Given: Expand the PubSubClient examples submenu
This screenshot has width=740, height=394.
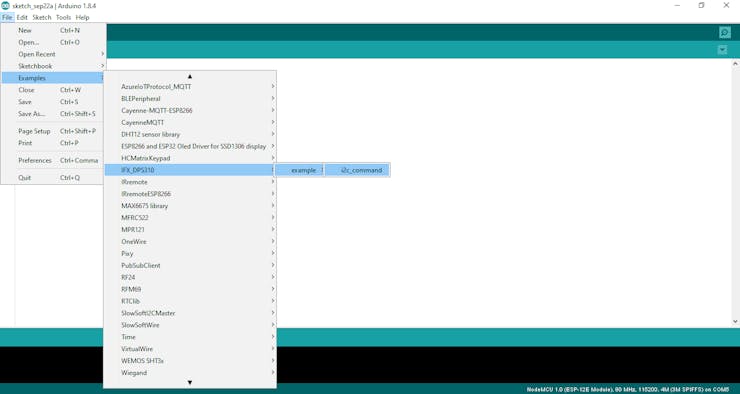Looking at the screenshot, I should 190,265.
